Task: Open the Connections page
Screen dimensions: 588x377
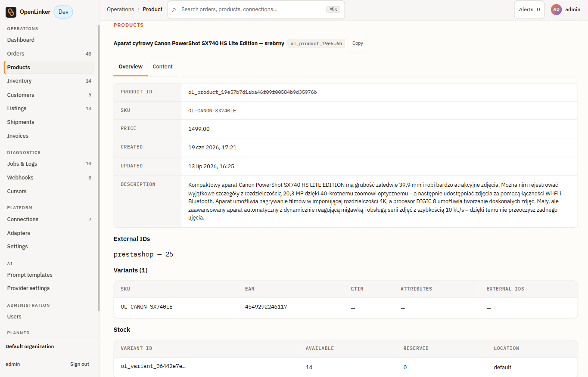Action: pos(49,219)
